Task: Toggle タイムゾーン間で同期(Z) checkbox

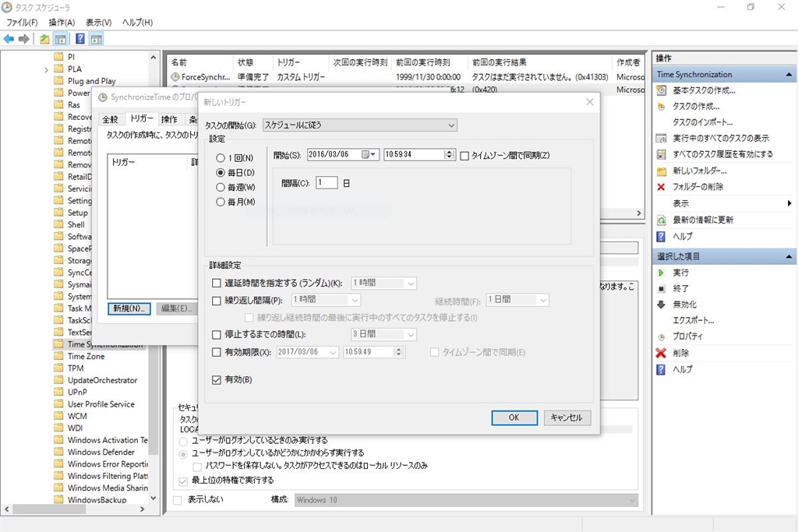Action: (x=464, y=156)
